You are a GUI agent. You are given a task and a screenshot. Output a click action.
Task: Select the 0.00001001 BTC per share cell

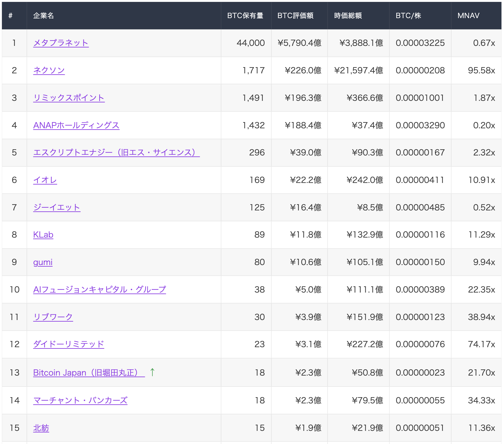420,98
